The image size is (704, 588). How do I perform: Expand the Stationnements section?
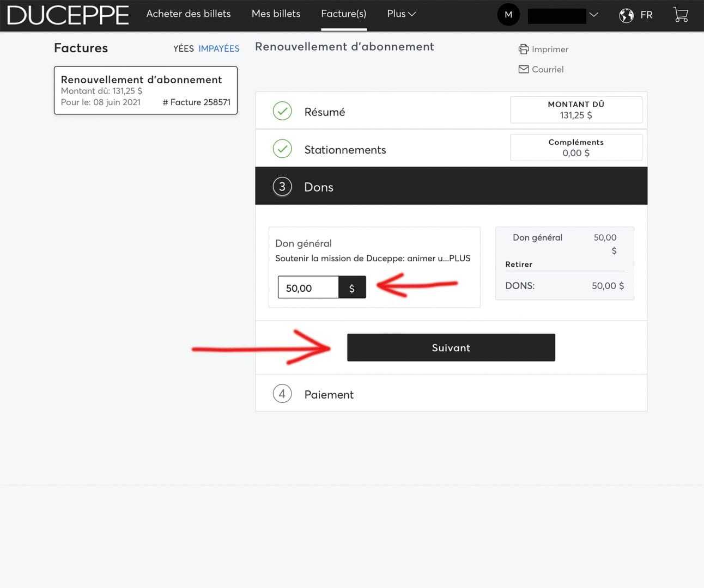[345, 150]
